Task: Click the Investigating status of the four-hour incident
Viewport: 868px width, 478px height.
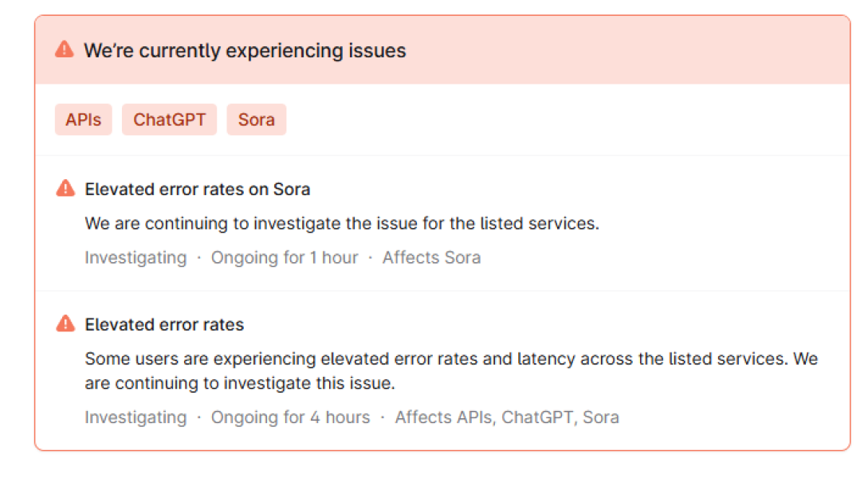Action: [x=136, y=417]
